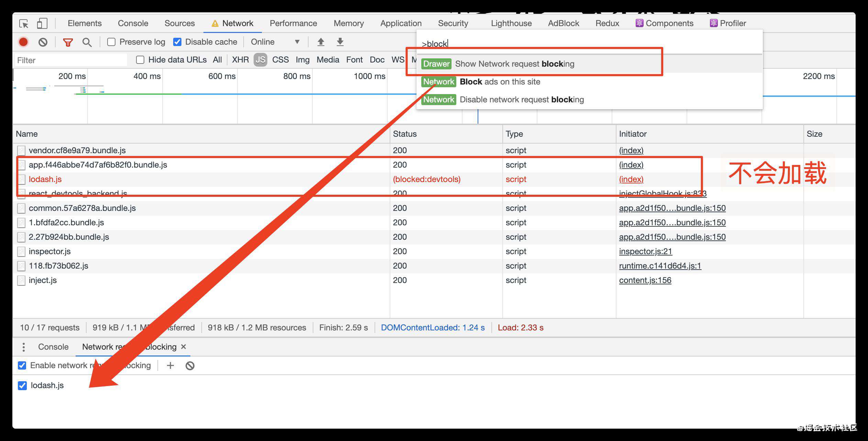
Task: Open (index) initiator of vendor bundle
Action: click(x=631, y=150)
